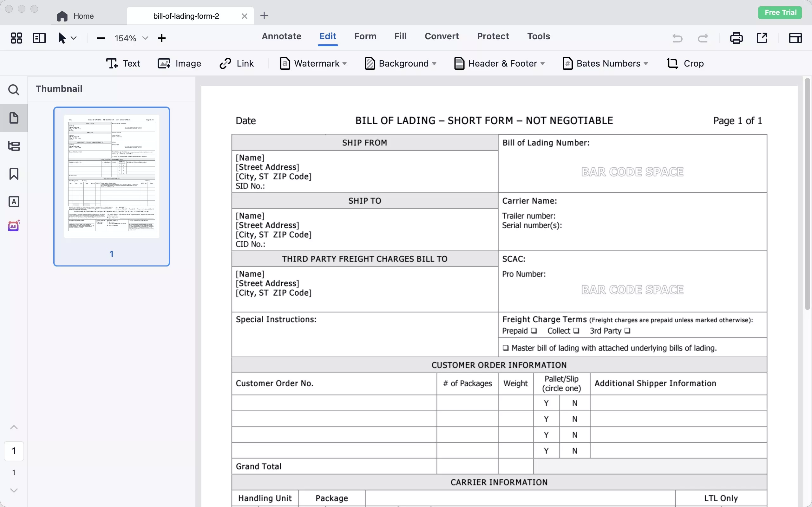Click the zoom in plus button
The width and height of the screenshot is (812, 507).
click(161, 38)
